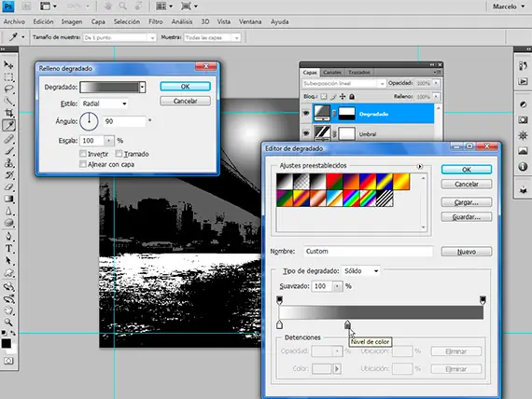Open the Ventana menu
This screenshot has height=399, width=532.
(x=250, y=21)
